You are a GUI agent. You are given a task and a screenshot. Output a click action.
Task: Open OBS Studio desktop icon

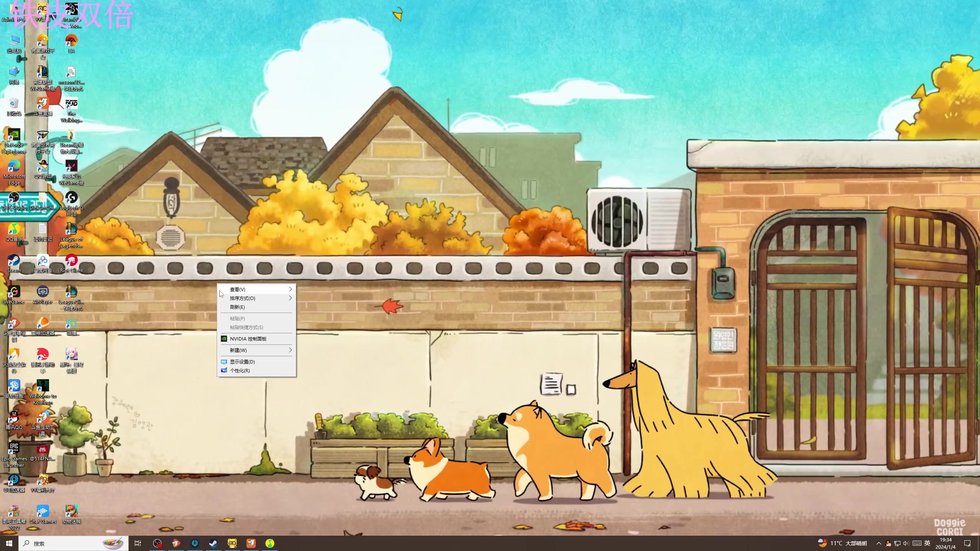(14, 198)
